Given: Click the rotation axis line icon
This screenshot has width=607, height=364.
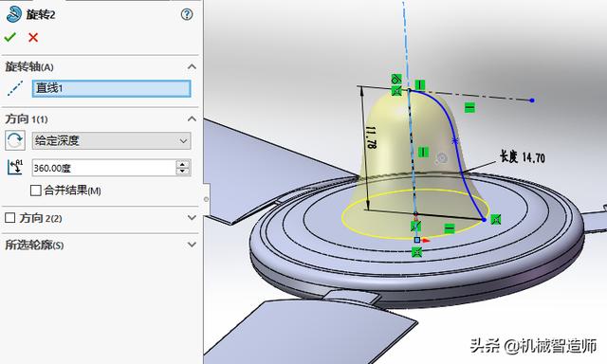Looking at the screenshot, I should tap(15, 88).
